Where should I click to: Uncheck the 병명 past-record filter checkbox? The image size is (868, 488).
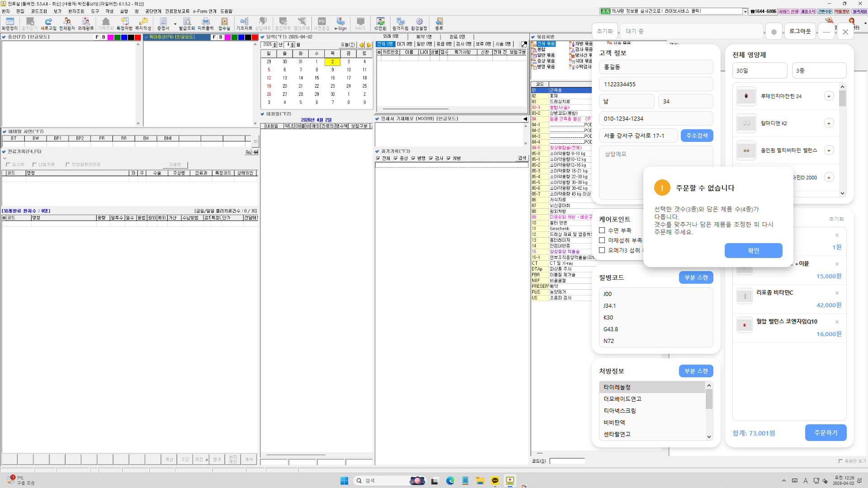click(413, 159)
